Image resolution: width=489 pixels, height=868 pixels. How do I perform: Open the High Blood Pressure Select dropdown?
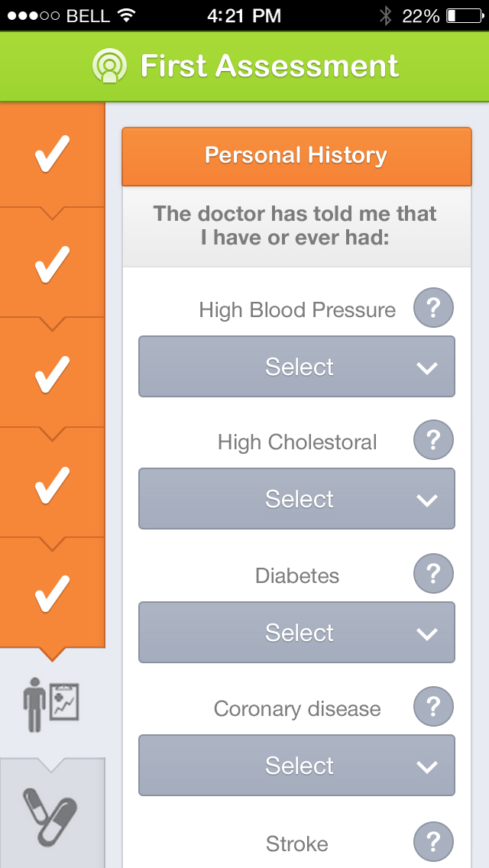296,366
